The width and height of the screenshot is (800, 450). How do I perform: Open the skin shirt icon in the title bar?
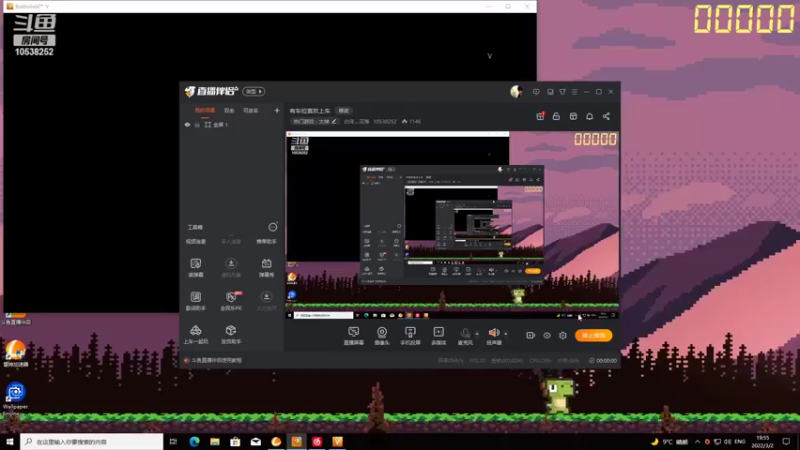(x=562, y=92)
